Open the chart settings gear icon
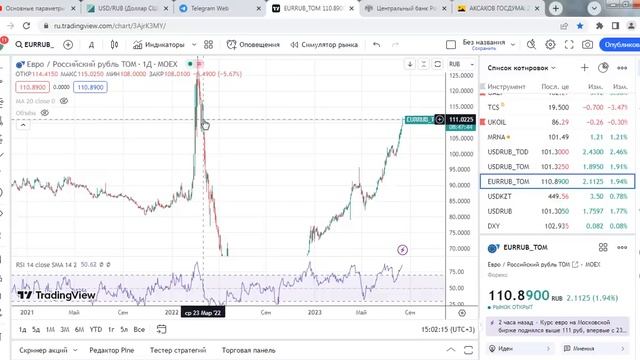The width and height of the screenshot is (640, 360). pyautogui.click(x=550, y=44)
